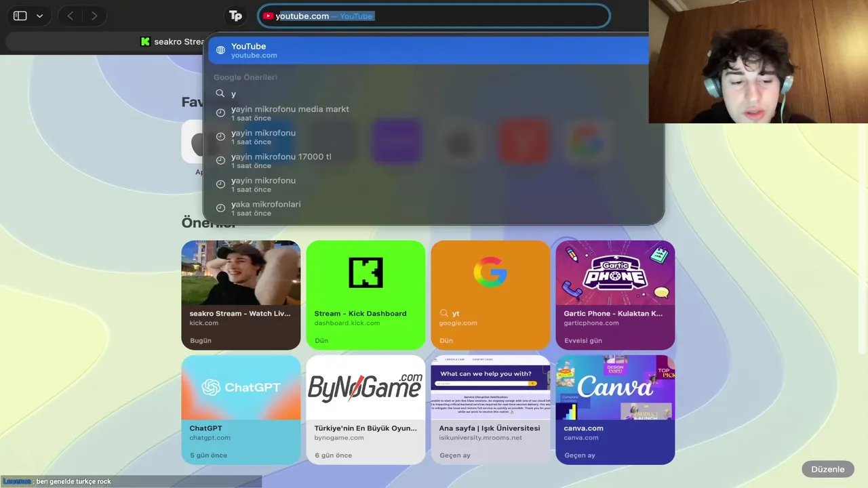Viewport: 868px width, 488px height.
Task: Click the chat message 'ben genelde turkçe rock'
Action: 74,481
